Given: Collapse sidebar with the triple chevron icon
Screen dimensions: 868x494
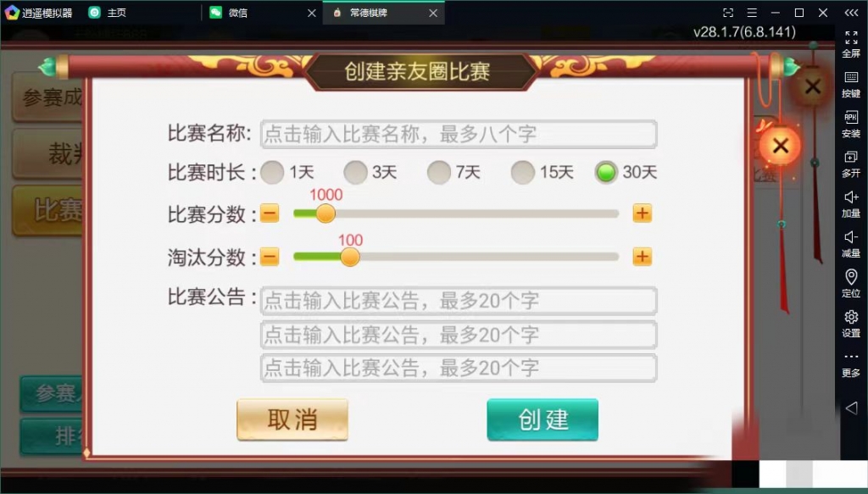Looking at the screenshot, I should 851,13.
